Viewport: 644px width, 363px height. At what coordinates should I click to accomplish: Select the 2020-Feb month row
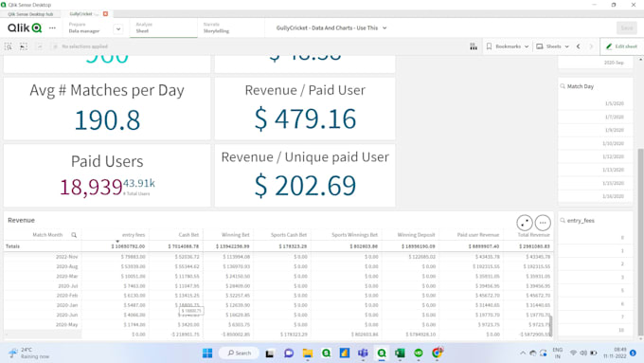click(x=67, y=296)
